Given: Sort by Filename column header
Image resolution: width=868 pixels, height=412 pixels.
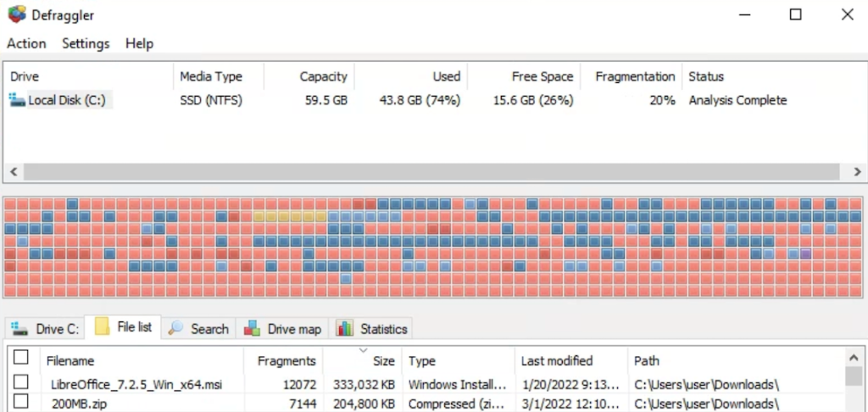Looking at the screenshot, I should (142, 361).
